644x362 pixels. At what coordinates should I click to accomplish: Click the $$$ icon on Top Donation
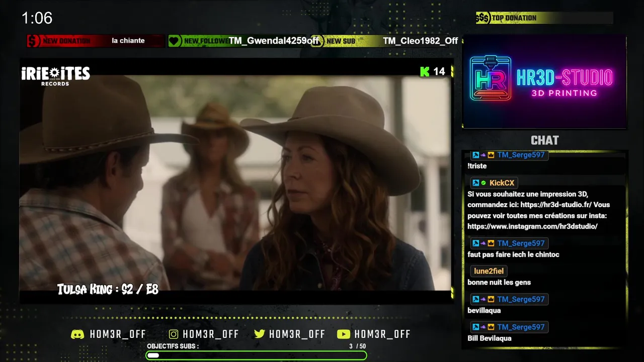pos(482,18)
